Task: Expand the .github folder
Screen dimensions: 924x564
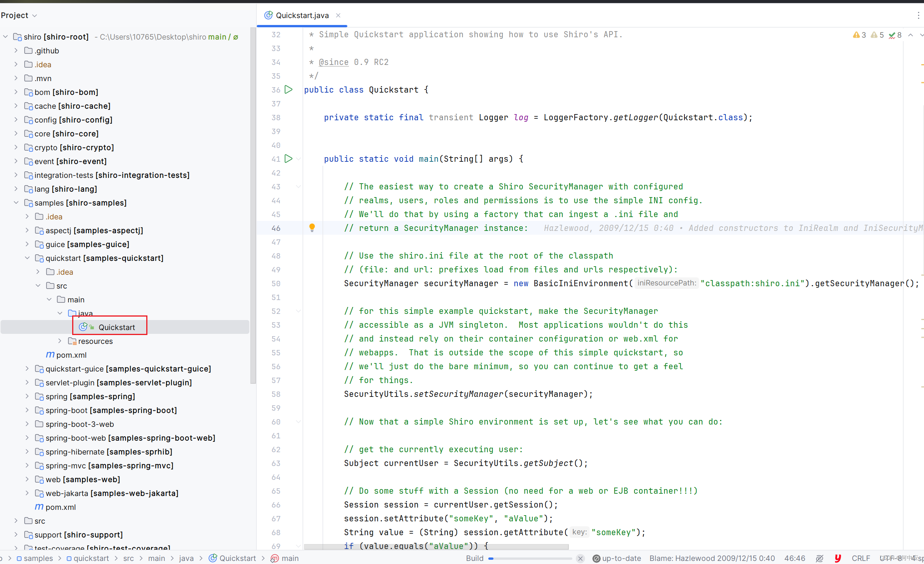Action: [x=16, y=51]
